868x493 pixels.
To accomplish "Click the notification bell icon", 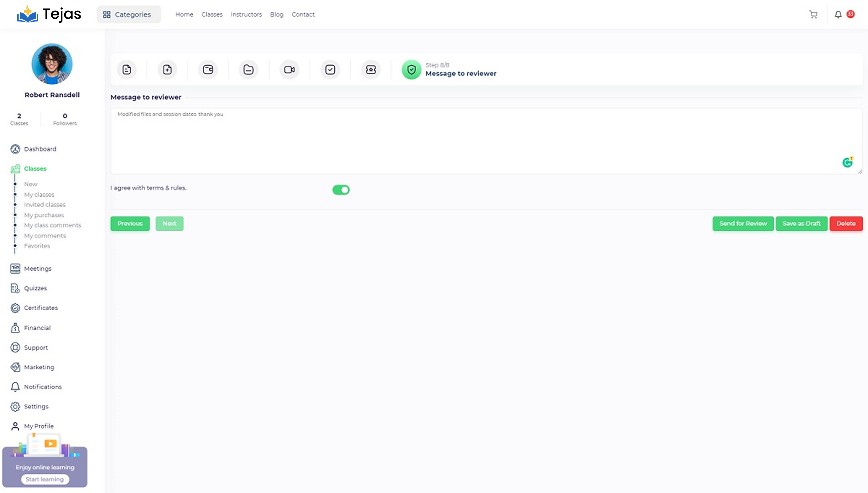I will [838, 14].
